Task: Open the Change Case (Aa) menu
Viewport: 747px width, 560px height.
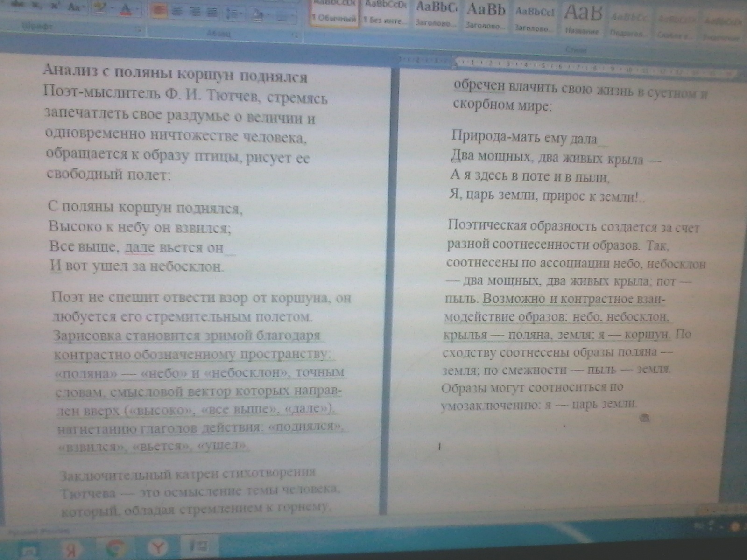Action: [76, 7]
